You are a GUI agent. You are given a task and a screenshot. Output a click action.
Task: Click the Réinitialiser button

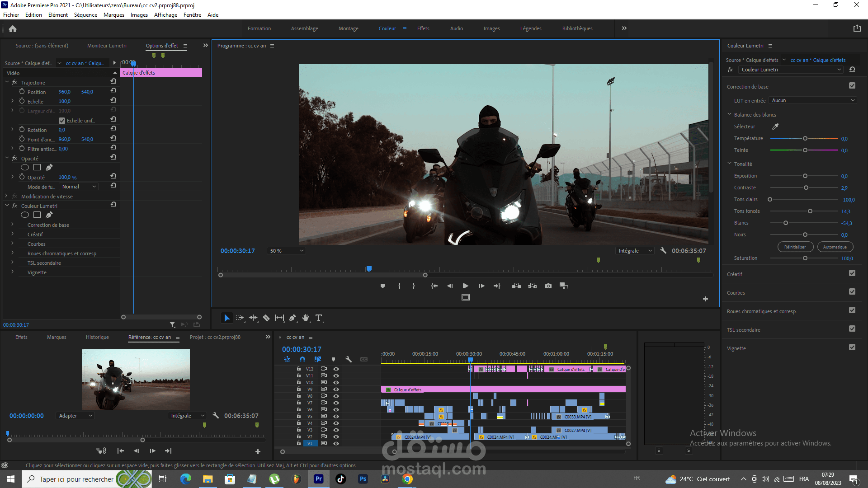point(795,247)
